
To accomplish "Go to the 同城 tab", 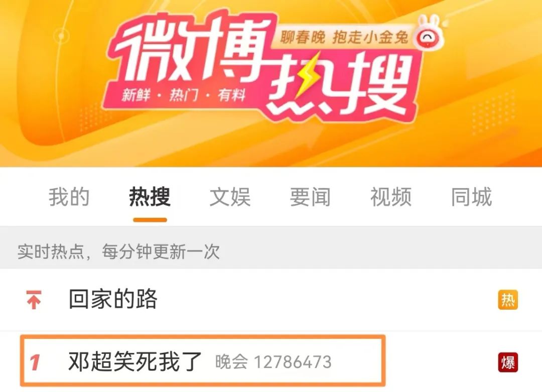I will click(x=471, y=197).
